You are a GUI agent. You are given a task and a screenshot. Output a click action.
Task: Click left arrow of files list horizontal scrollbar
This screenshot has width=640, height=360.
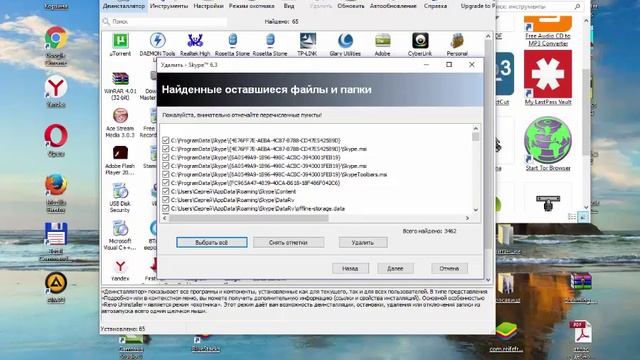click(x=165, y=218)
